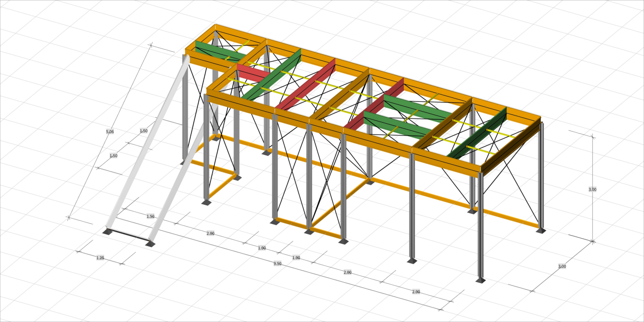Select the rightmost 2.00 dimension label

click(x=416, y=292)
